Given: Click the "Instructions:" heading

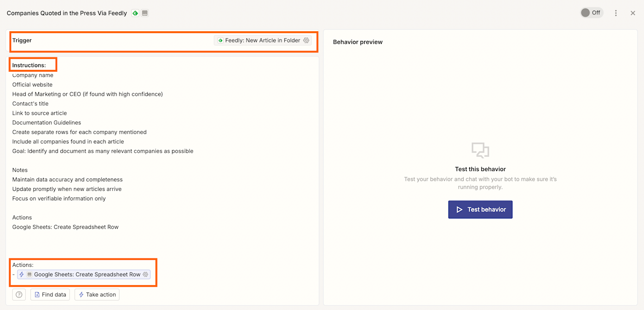Looking at the screenshot, I should click(29, 65).
